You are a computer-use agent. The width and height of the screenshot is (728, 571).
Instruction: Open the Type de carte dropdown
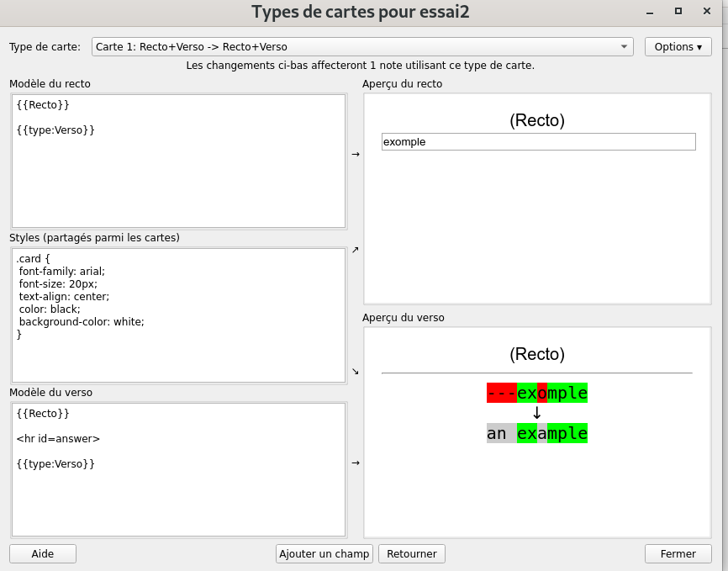point(362,47)
